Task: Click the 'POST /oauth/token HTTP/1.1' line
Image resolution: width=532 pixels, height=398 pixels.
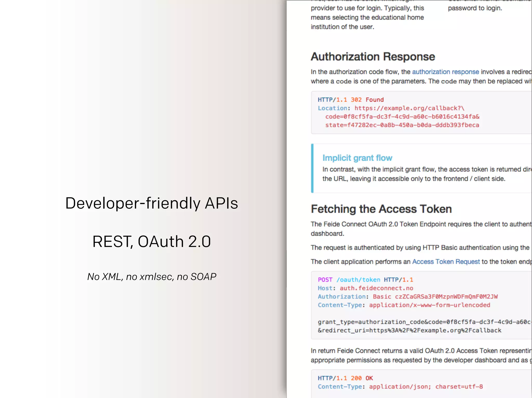Action: coord(365,280)
